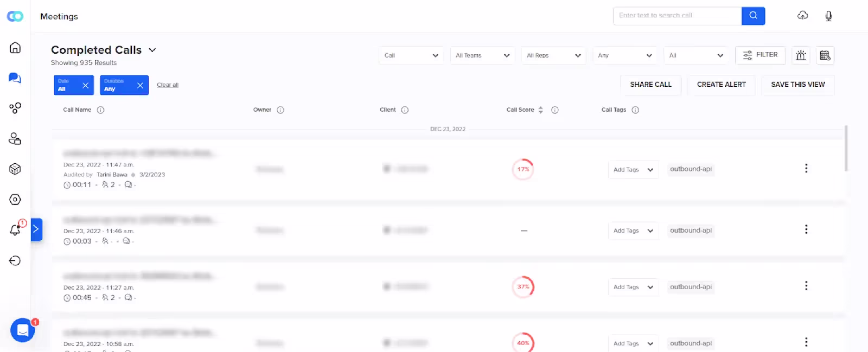Open the users sidebar icon

click(15, 139)
